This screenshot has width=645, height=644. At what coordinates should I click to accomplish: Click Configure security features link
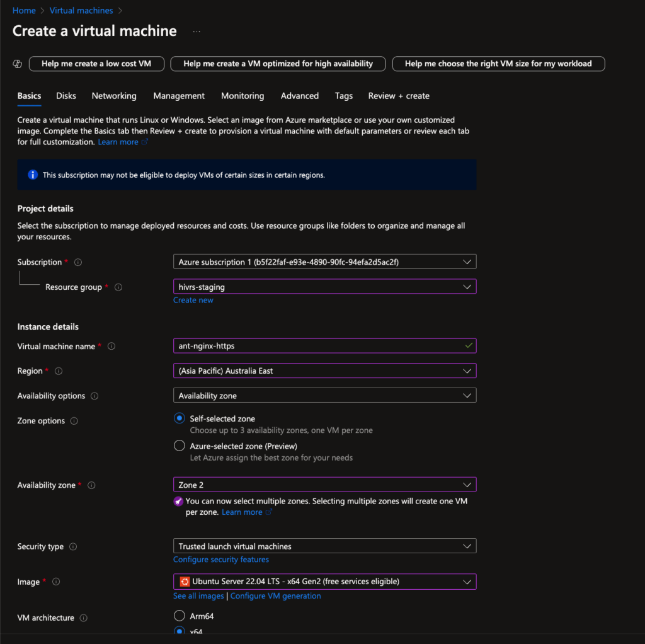221,560
